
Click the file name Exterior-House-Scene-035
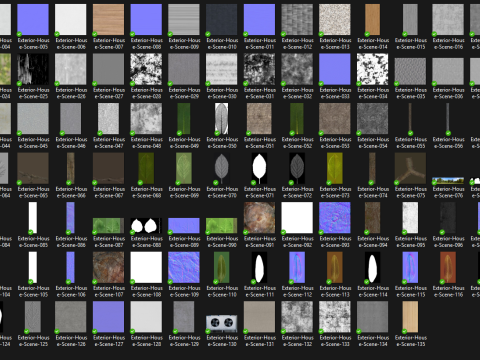pyautogui.click(x=411, y=93)
